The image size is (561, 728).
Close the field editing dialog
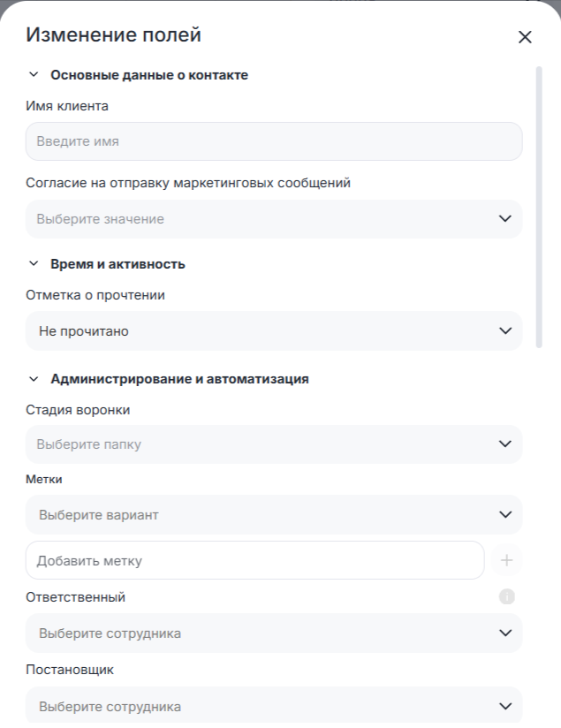coord(525,37)
